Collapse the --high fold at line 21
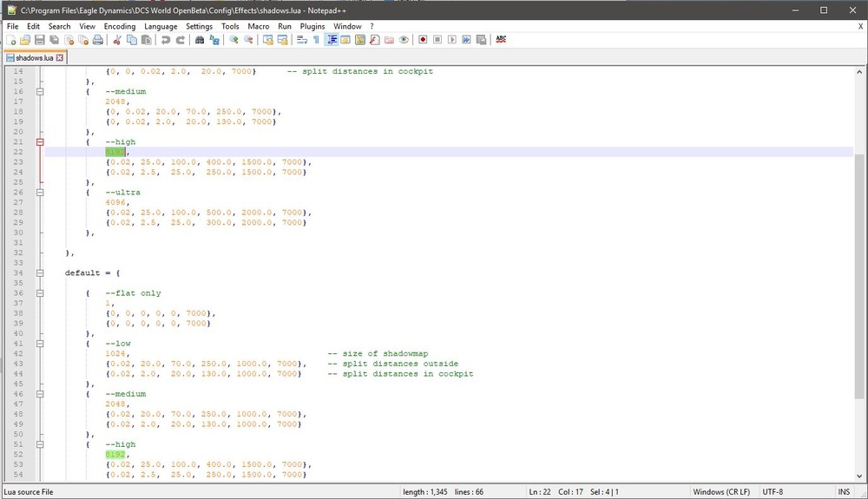This screenshot has width=868, height=499. click(39, 141)
